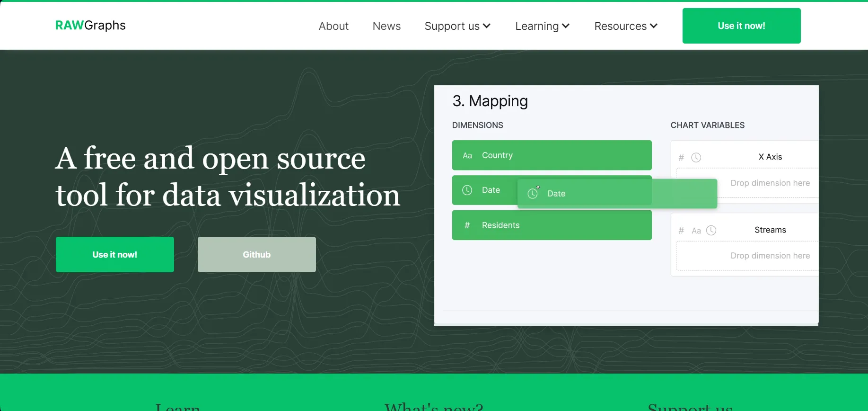This screenshot has width=868, height=411.
Task: Click the X Axis date type icon
Action: click(x=696, y=157)
